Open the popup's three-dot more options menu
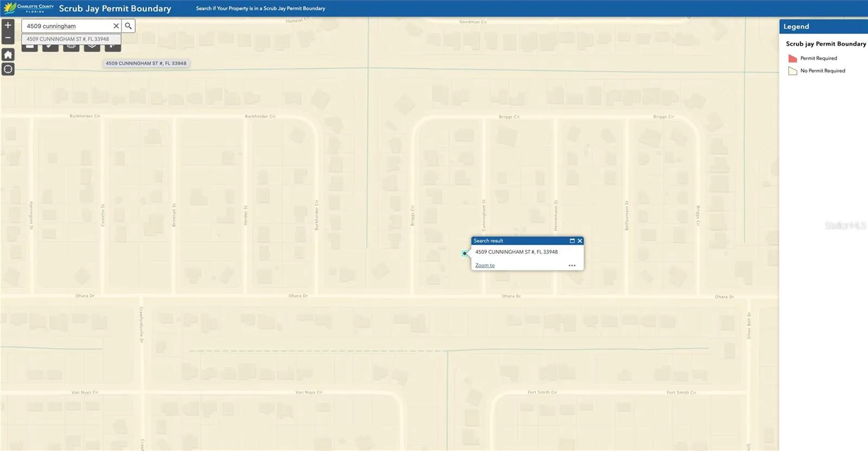This screenshot has width=868, height=451. point(572,266)
